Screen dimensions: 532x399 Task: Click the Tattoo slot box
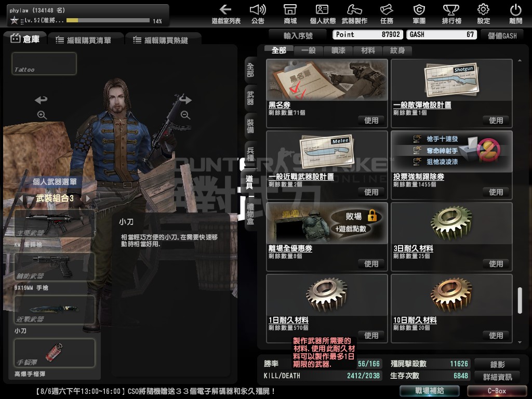tap(44, 63)
